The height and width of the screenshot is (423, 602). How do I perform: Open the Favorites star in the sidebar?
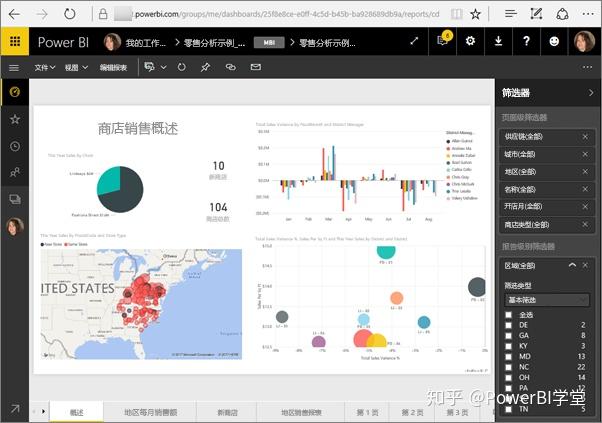(15, 119)
